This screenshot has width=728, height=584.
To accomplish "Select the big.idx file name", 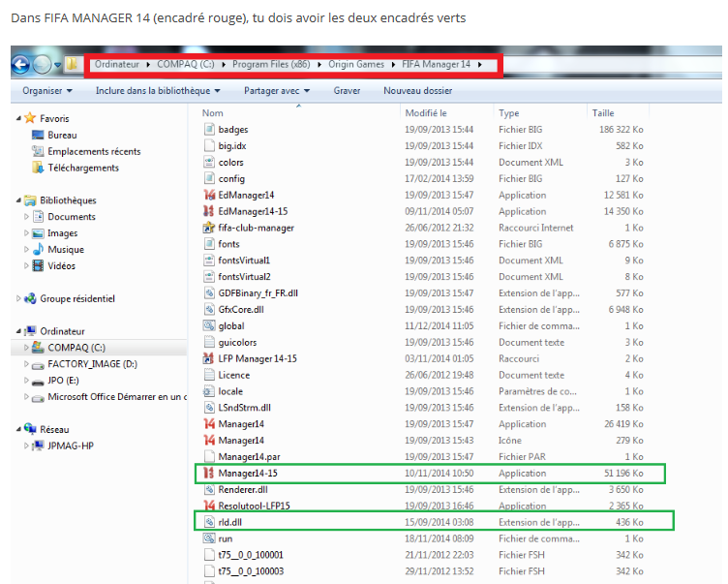I will pyautogui.click(x=232, y=146).
